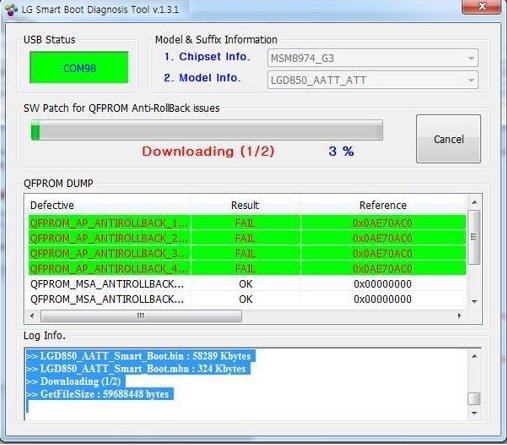Click the green COM98 USB status indicator
Image resolution: width=507 pixels, height=445 pixels.
point(79,68)
